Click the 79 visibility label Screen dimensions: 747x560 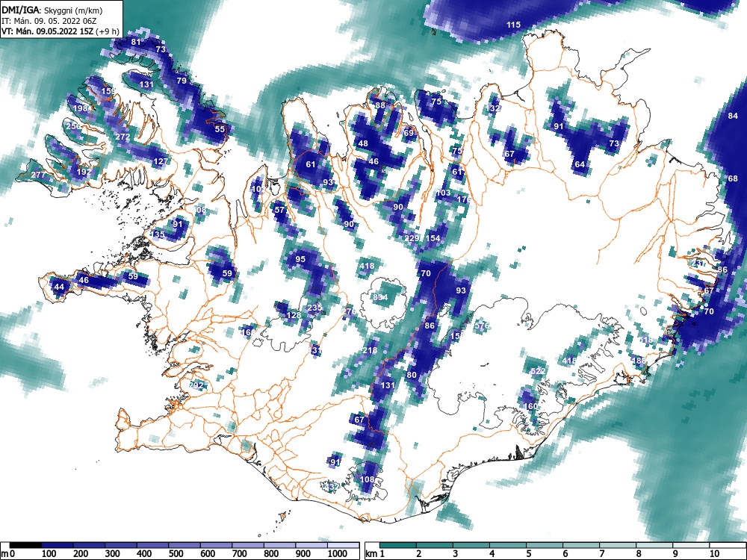pyautogui.click(x=182, y=81)
